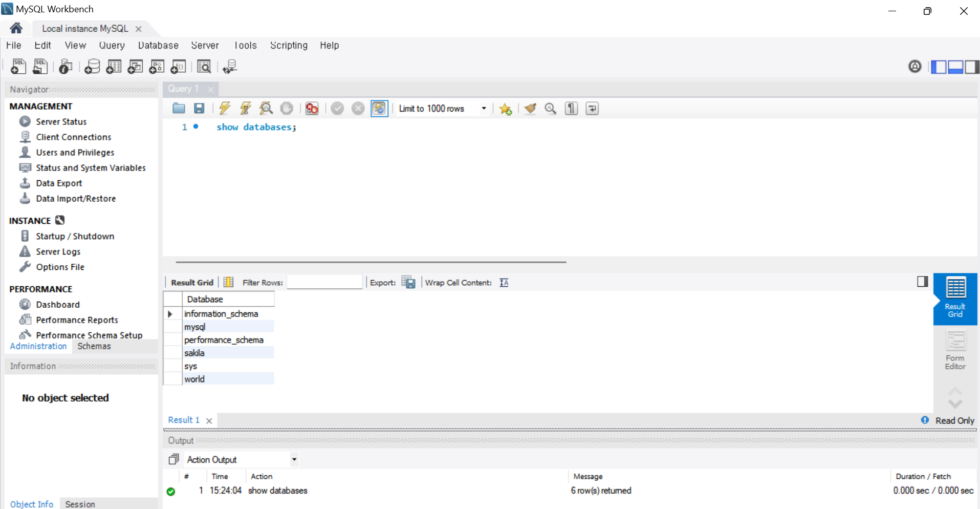
Task: Click the create new schema icon
Action: pos(92,67)
